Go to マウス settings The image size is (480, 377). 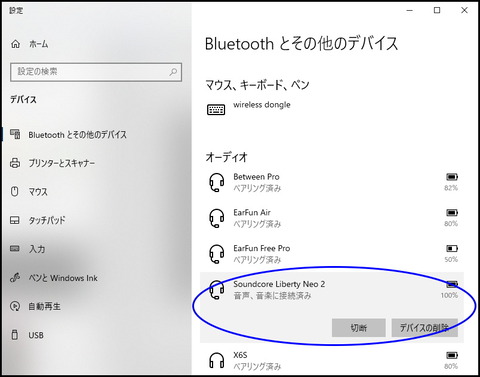tap(38, 192)
